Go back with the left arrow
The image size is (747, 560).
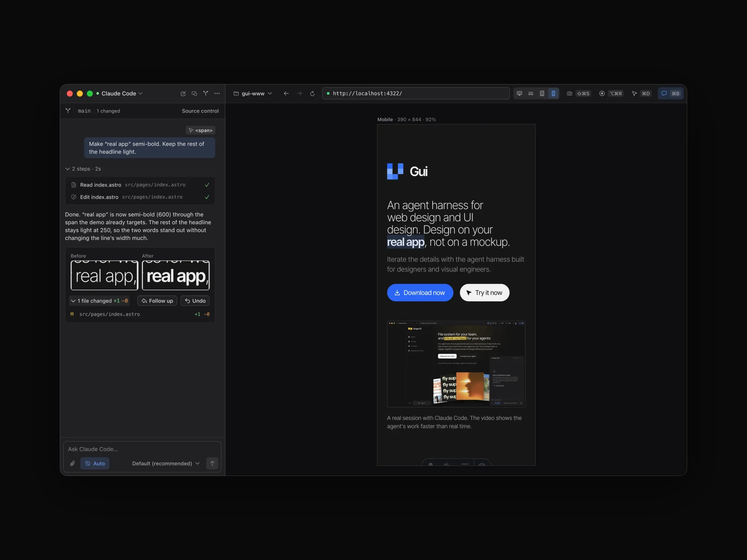286,94
